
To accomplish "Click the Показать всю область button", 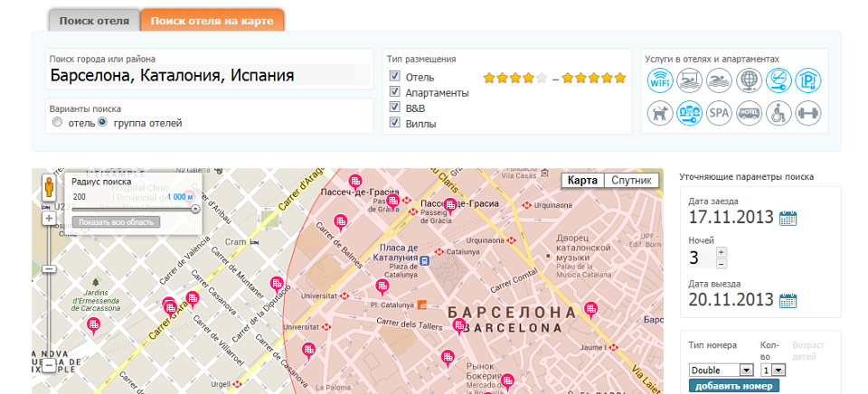I will tap(116, 222).
